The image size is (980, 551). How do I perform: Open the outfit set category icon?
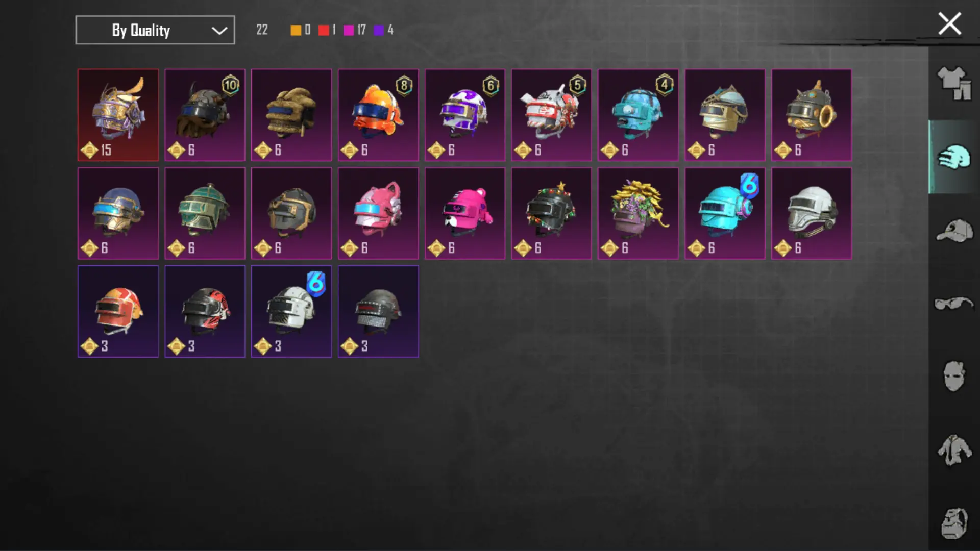tap(953, 84)
